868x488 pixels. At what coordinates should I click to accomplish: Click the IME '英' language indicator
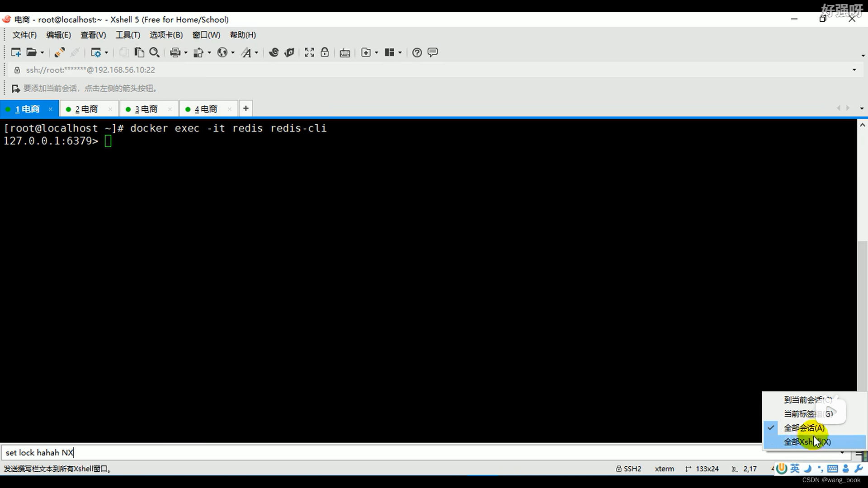[x=795, y=469]
